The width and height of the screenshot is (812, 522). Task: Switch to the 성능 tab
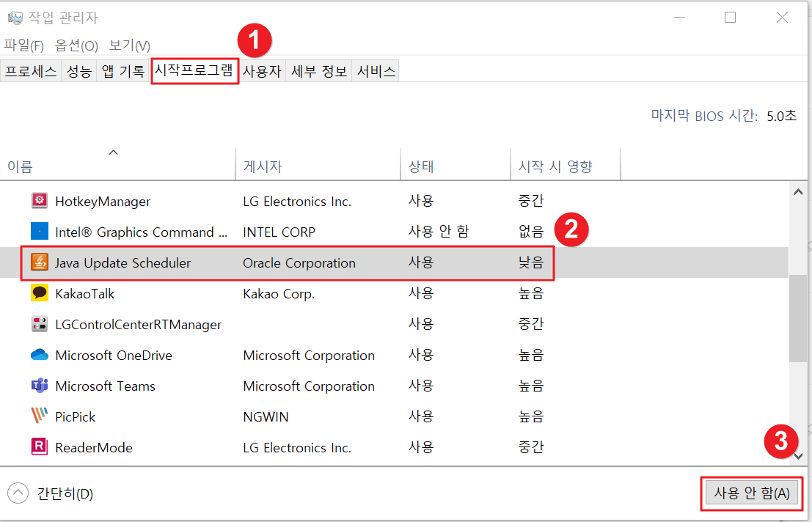[78, 70]
